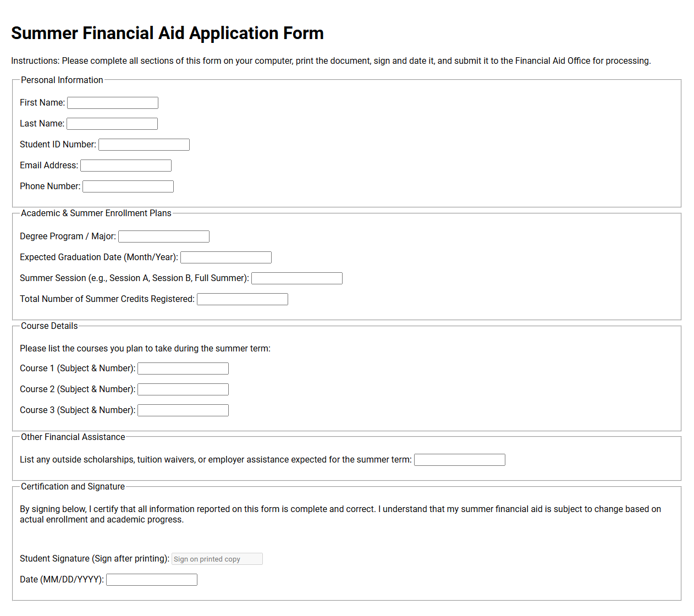The width and height of the screenshot is (694, 616).
Task: Click the Summer Financial Aid Application Form heading
Action: coord(168,33)
